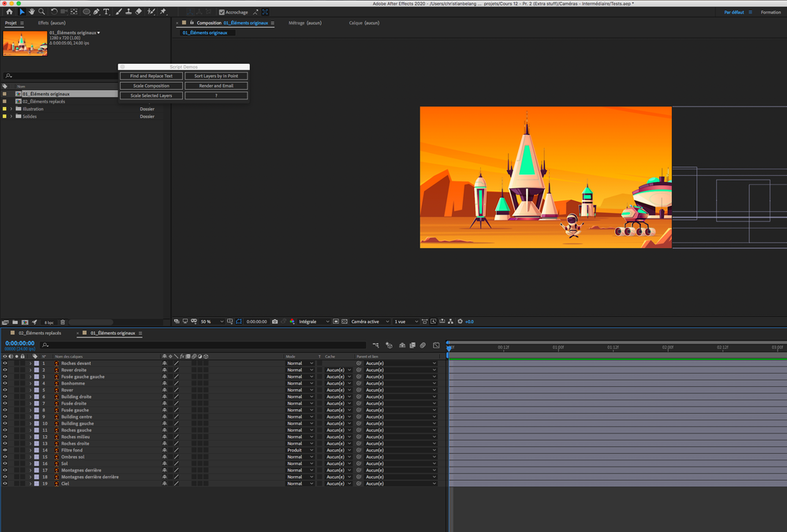
Task: Click the yellow label swatch beside Illustration folder
Action: coord(4,109)
